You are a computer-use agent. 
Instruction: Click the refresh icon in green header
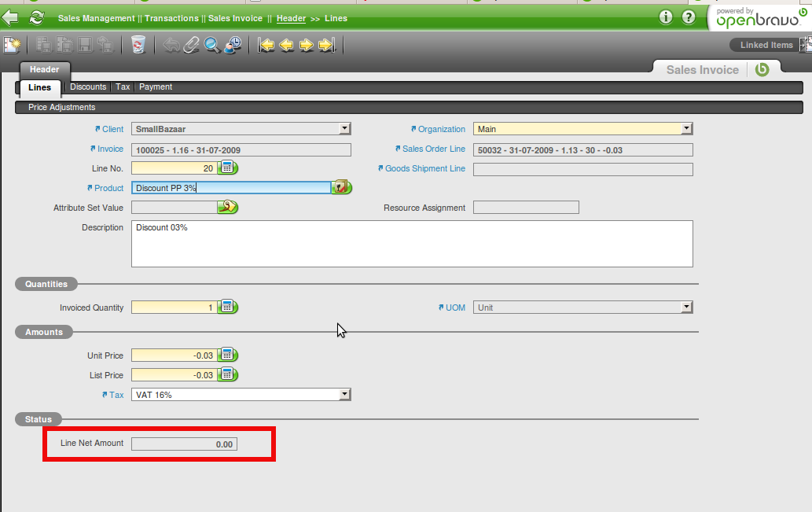click(x=36, y=17)
